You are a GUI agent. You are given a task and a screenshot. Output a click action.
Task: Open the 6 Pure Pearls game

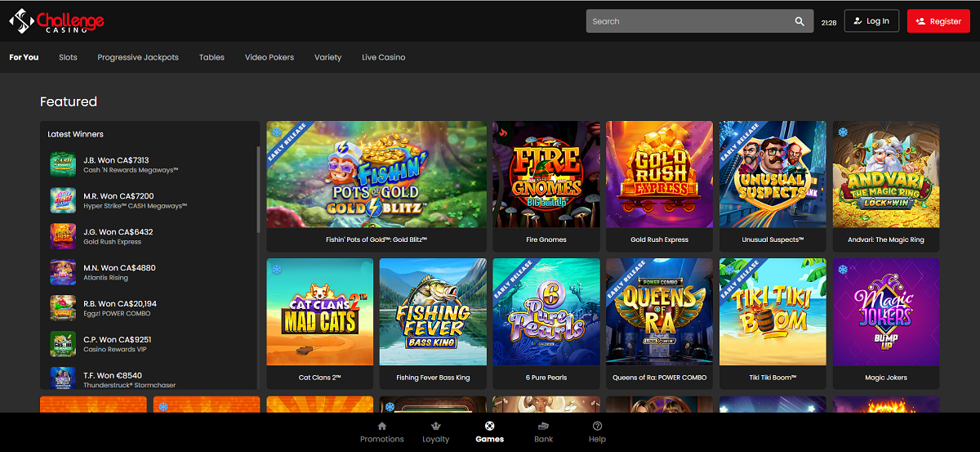click(x=546, y=324)
